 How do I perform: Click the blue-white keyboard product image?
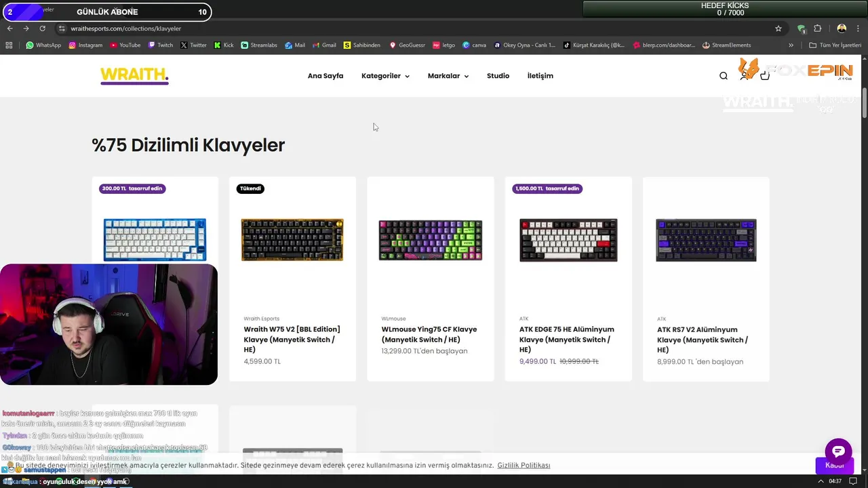(155, 240)
